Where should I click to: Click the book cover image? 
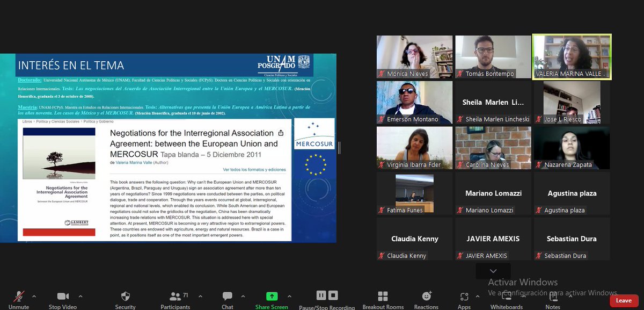click(x=59, y=182)
